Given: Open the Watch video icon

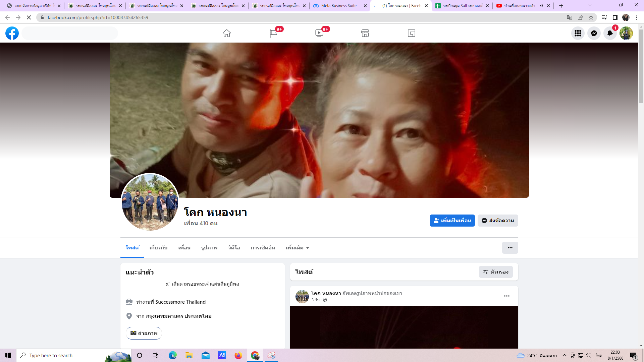Looking at the screenshot, I should pos(319,33).
